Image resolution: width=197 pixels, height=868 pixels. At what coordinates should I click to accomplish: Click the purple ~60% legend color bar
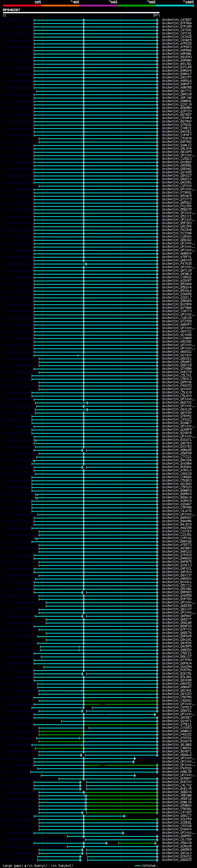click(99, 6)
